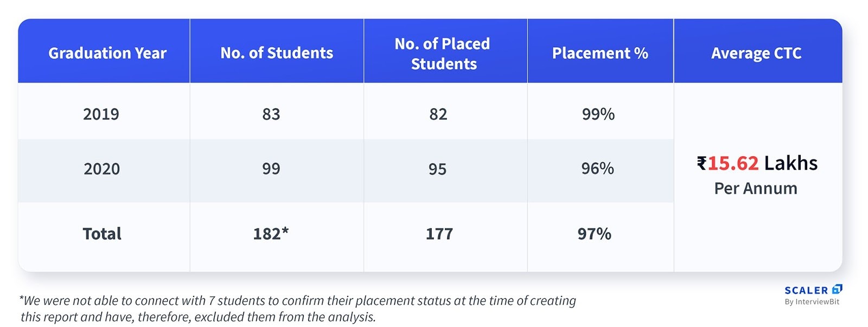Click the 177 total placed cell
Viewport: 868px width, 327px height.
coord(439,234)
